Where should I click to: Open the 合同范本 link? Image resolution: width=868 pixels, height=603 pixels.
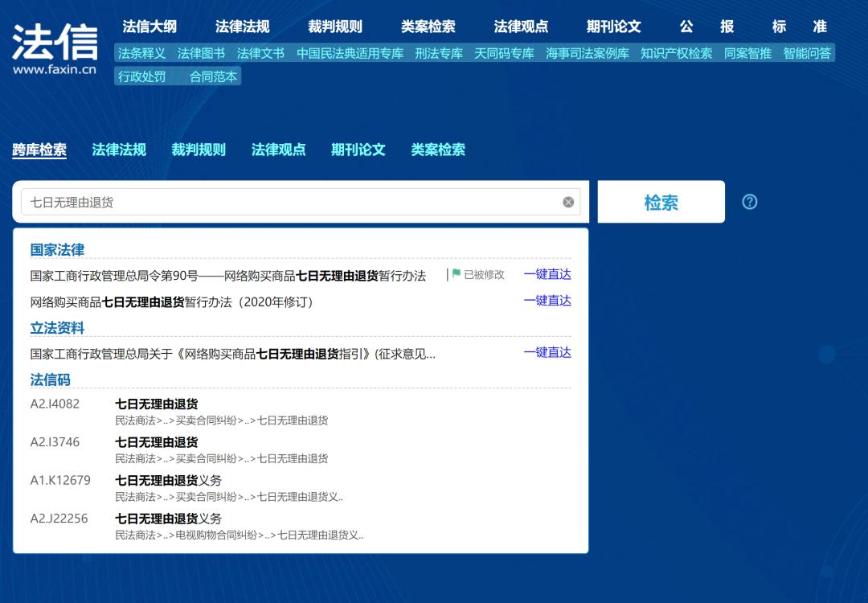pos(213,76)
